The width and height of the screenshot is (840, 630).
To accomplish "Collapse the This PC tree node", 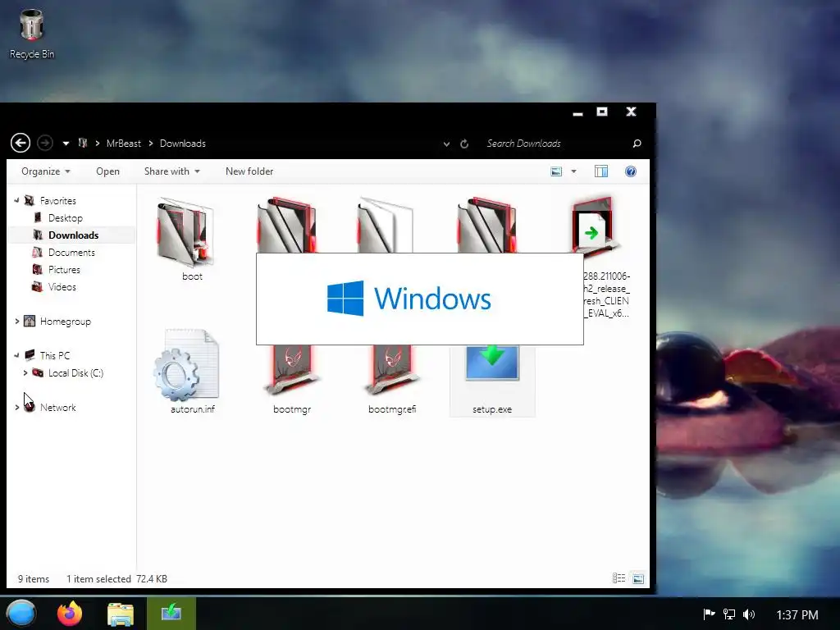I will tap(16, 355).
